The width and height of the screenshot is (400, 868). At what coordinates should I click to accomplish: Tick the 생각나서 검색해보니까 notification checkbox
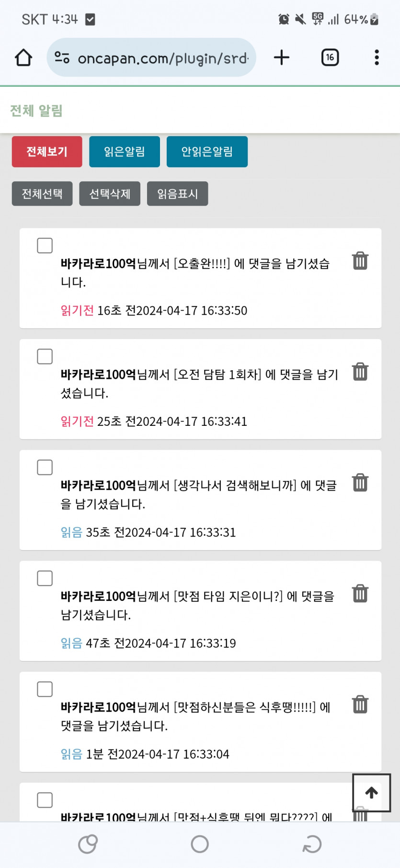pyautogui.click(x=45, y=468)
